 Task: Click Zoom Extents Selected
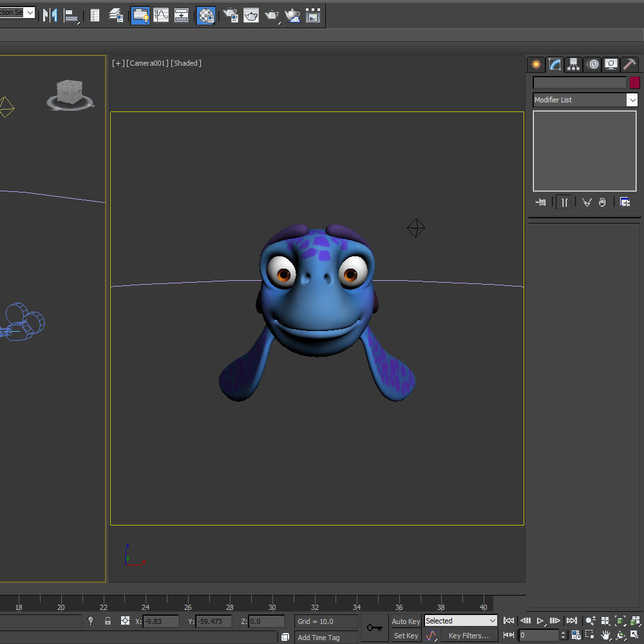coord(620,621)
